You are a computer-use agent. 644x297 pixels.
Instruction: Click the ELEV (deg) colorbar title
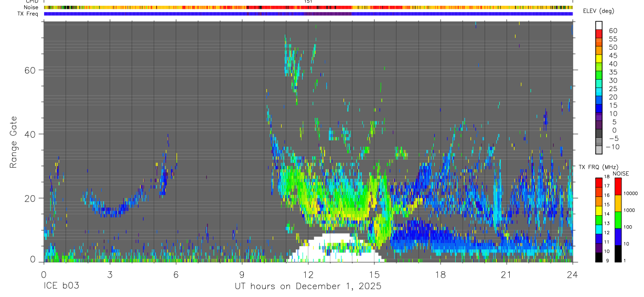599,12
